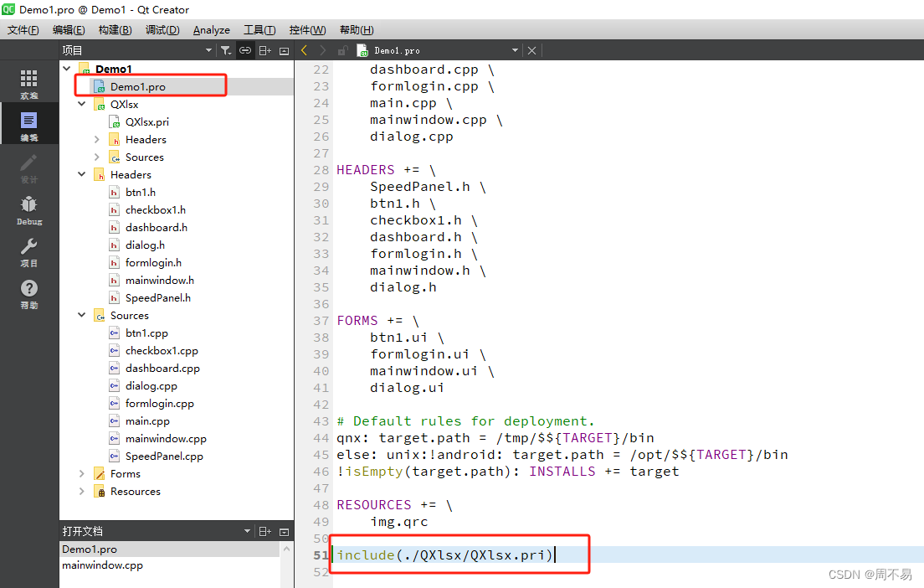Select Demo1.pro in project tree
The width and height of the screenshot is (924, 588).
click(x=138, y=87)
